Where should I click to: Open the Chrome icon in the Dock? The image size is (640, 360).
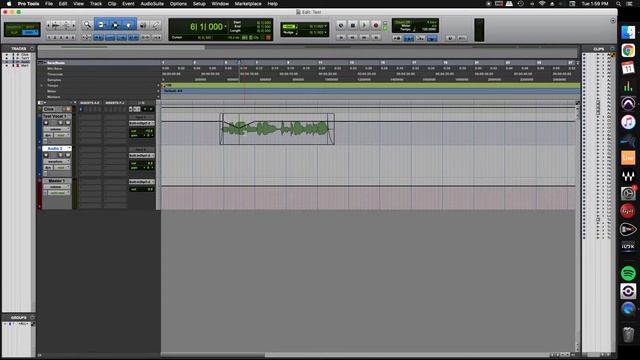pos(628,50)
